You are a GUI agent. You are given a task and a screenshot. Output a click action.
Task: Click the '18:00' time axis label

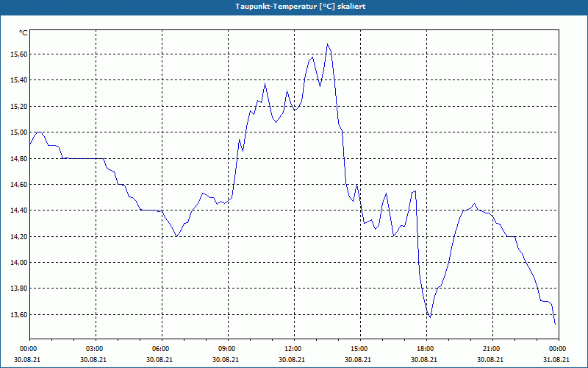click(427, 349)
